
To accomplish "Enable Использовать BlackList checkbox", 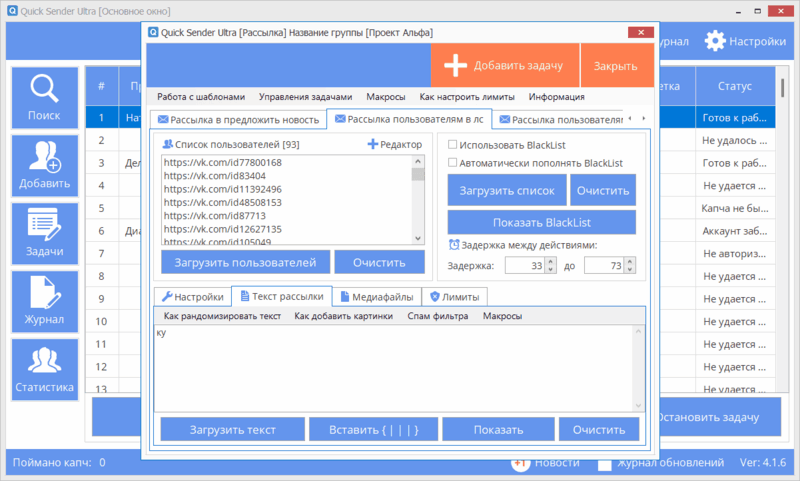I will pos(452,144).
